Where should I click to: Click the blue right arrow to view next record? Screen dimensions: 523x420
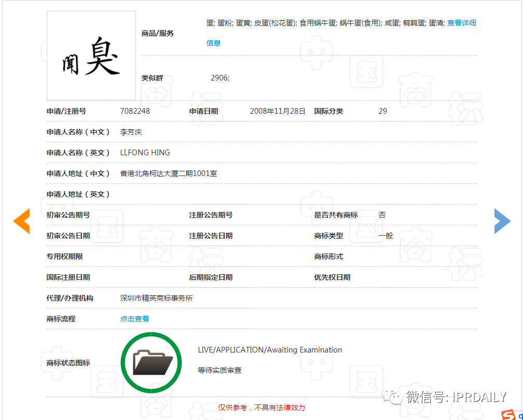click(x=502, y=221)
